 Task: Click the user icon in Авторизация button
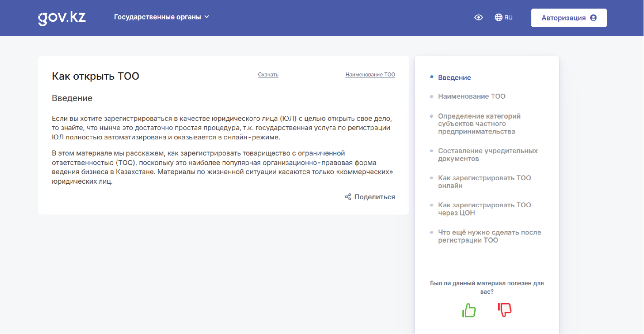click(x=593, y=18)
